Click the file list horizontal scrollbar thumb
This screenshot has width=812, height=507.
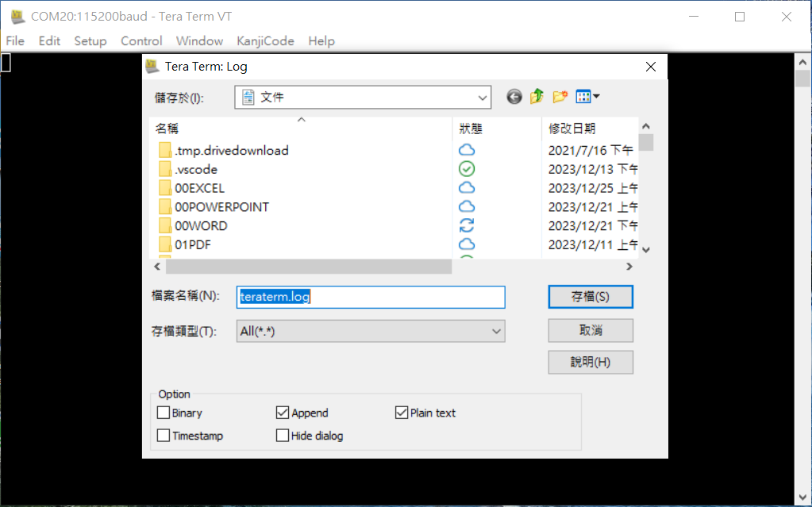[x=309, y=267]
